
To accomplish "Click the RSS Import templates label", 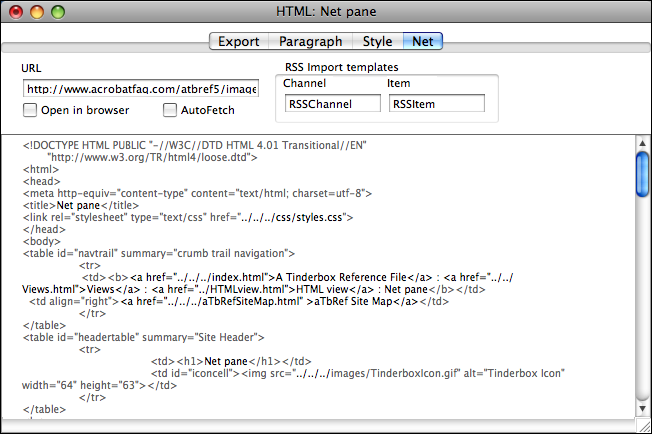I will tap(342, 67).
